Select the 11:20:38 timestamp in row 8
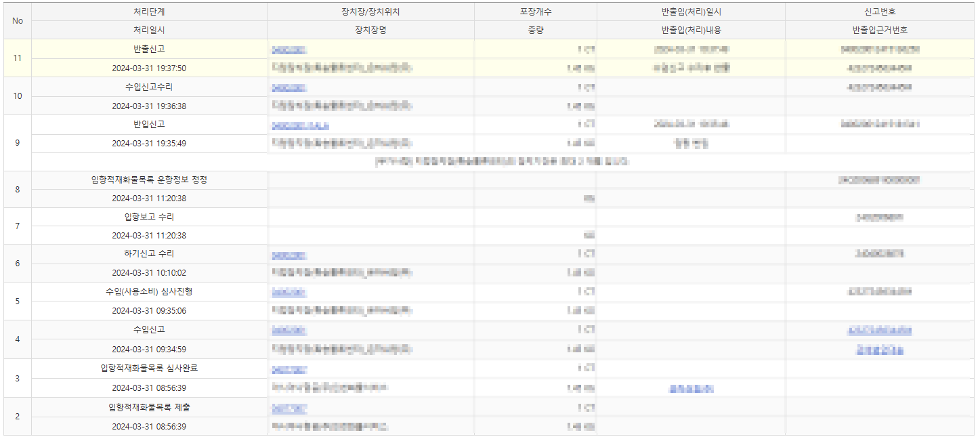 149,198
